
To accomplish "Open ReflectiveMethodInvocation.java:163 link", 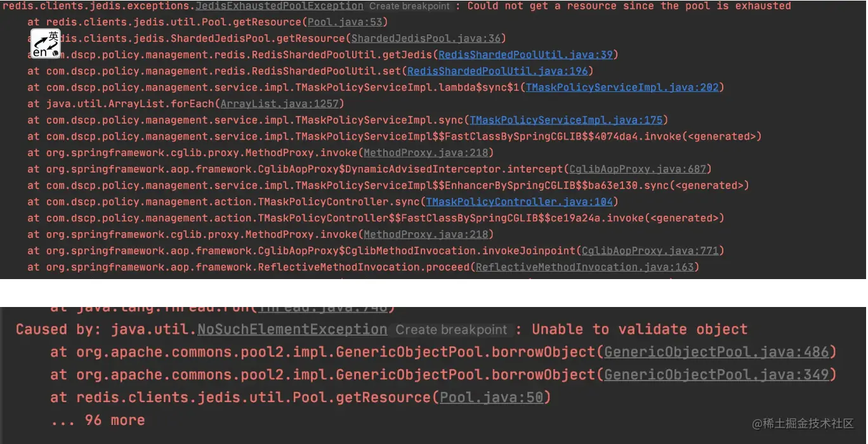I will (x=585, y=267).
